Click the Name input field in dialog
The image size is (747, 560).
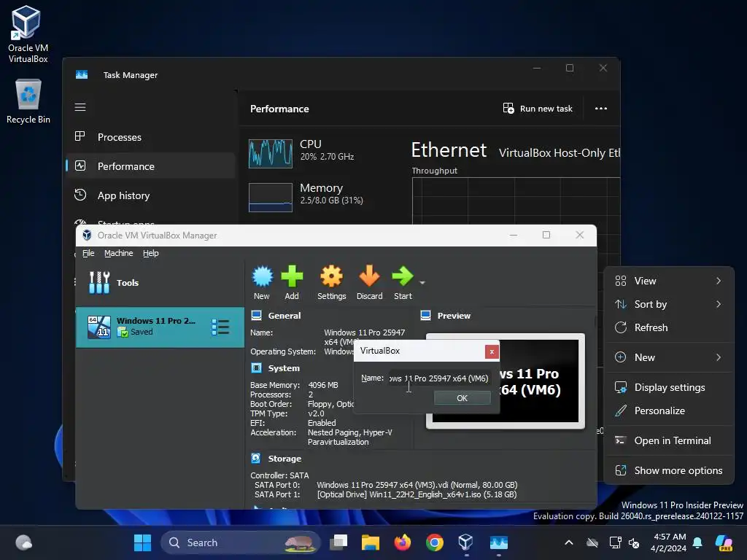(439, 378)
